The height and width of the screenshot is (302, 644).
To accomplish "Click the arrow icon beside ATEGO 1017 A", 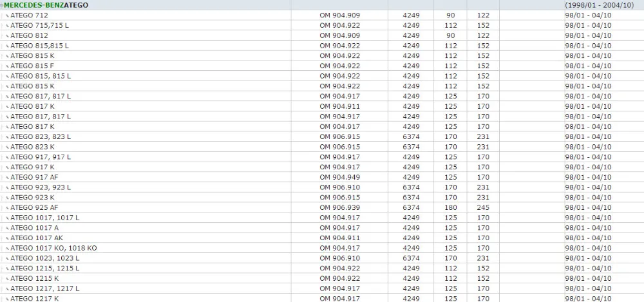I will [7, 228].
